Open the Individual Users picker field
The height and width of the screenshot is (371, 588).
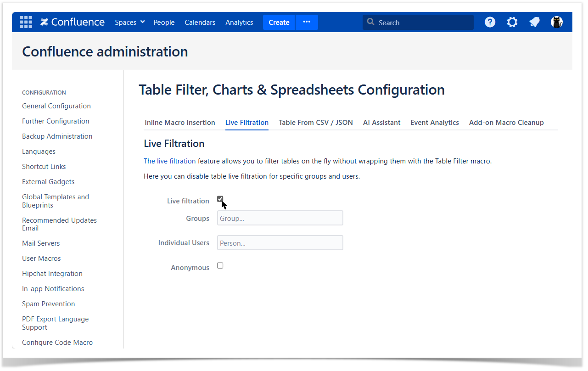tap(280, 243)
